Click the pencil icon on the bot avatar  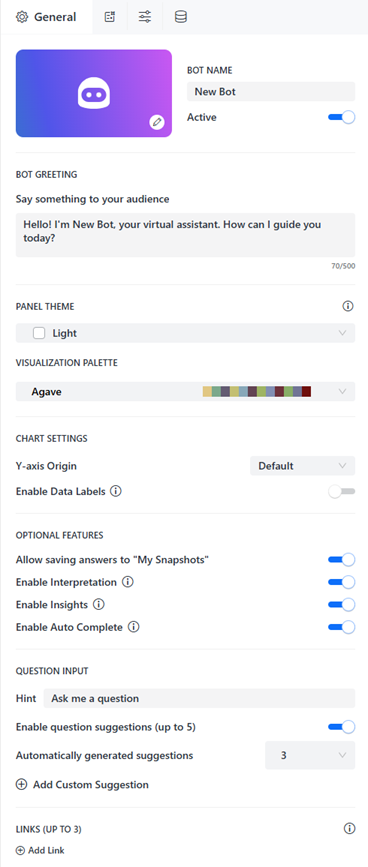(157, 122)
